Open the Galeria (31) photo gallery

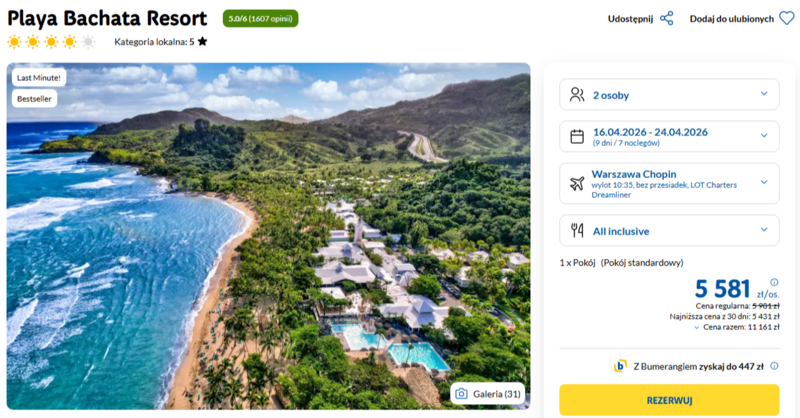[x=489, y=393]
